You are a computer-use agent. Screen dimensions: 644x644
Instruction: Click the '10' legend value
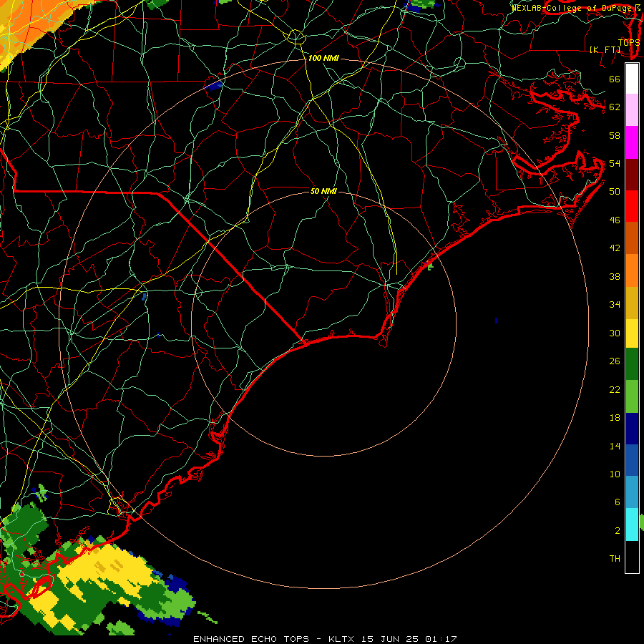pyautogui.click(x=615, y=474)
